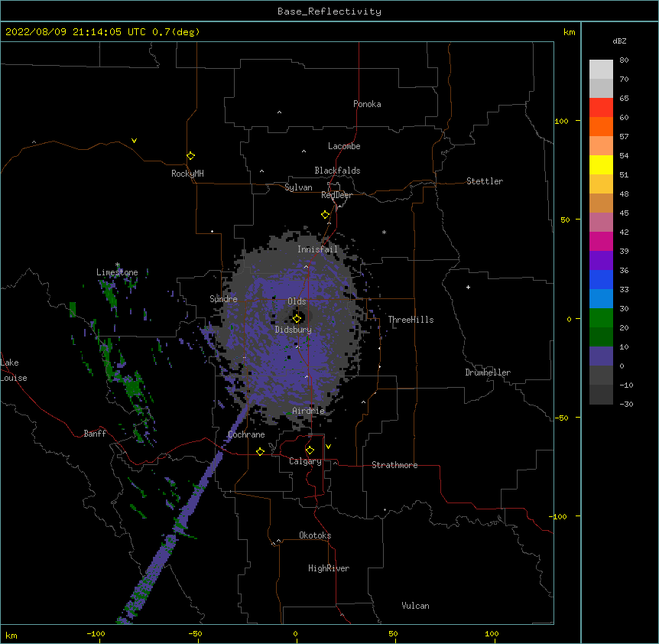Screen dimensions: 659x644
Task: Click the HighRiver label
Action: point(329,568)
